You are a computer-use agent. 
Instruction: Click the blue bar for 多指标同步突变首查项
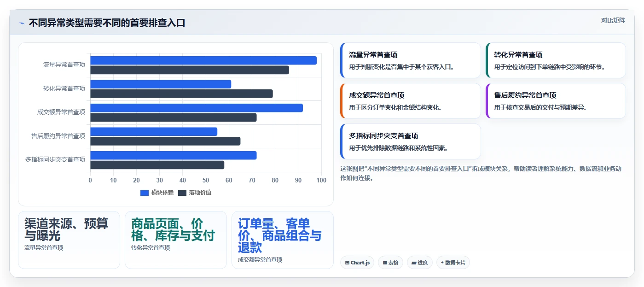tap(174, 155)
